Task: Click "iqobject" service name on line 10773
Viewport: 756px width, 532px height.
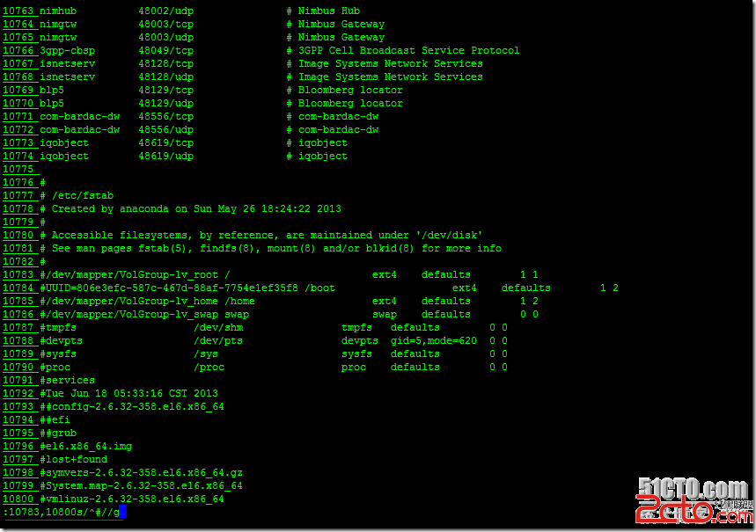Action: pyautogui.click(x=64, y=143)
